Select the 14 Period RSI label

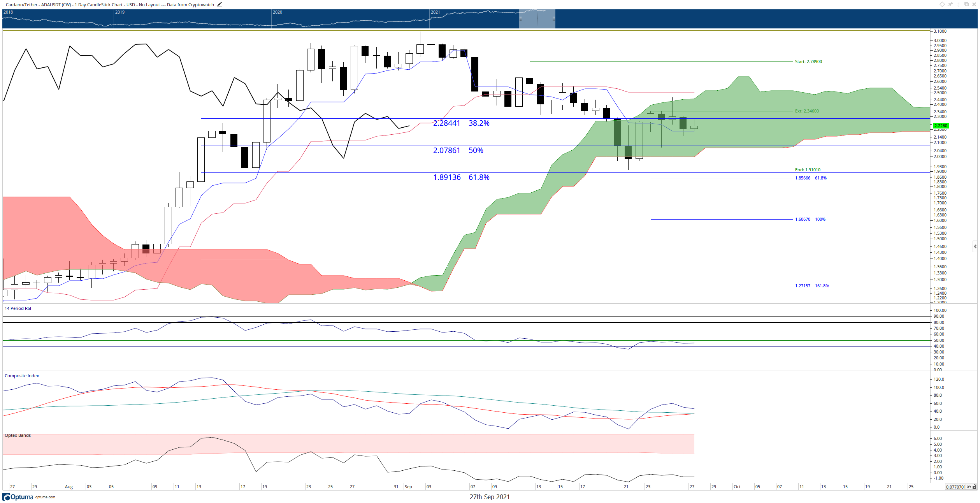point(18,308)
